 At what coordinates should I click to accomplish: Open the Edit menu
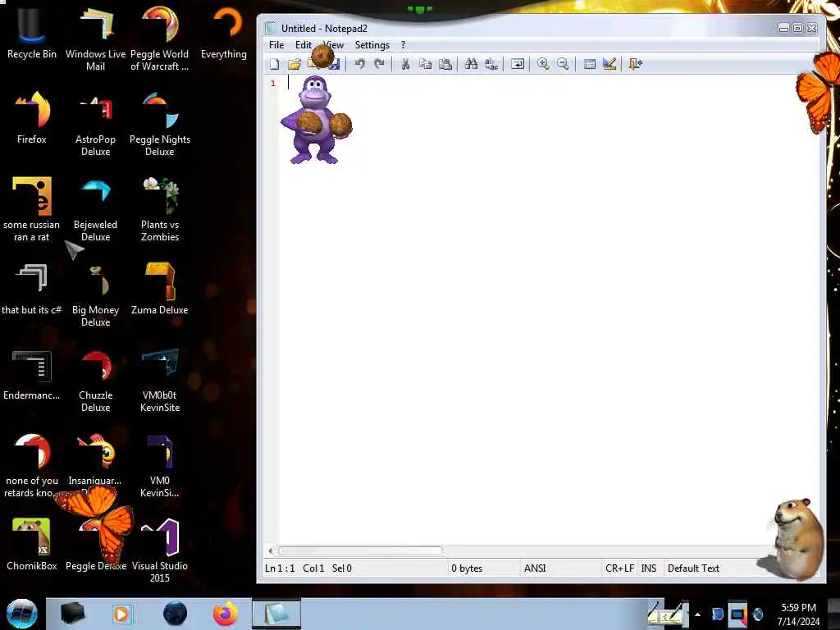304,45
